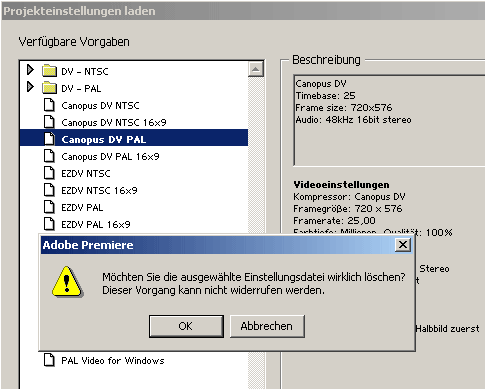Select the DV – PAL folder label
The height and width of the screenshot is (389, 485).
click(x=81, y=89)
